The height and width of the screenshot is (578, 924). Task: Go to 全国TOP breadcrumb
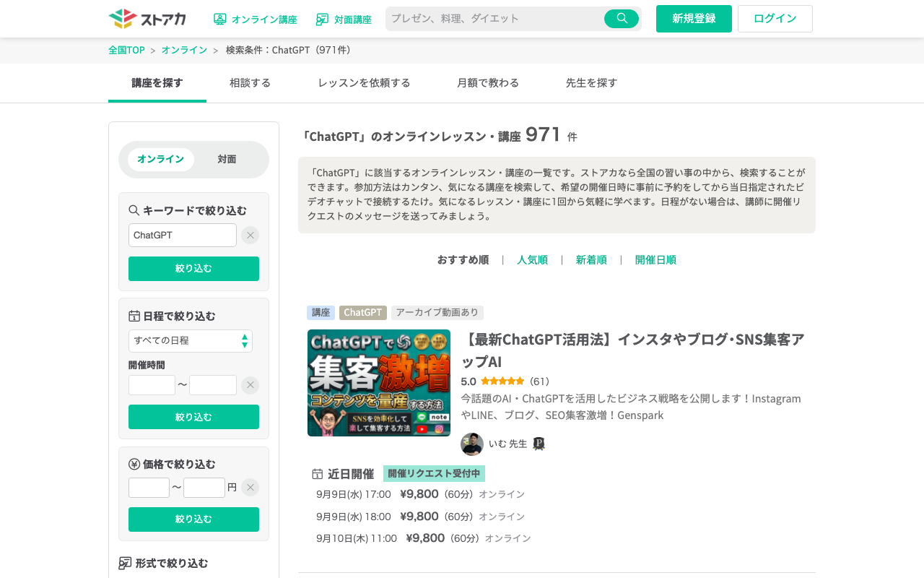tap(126, 50)
